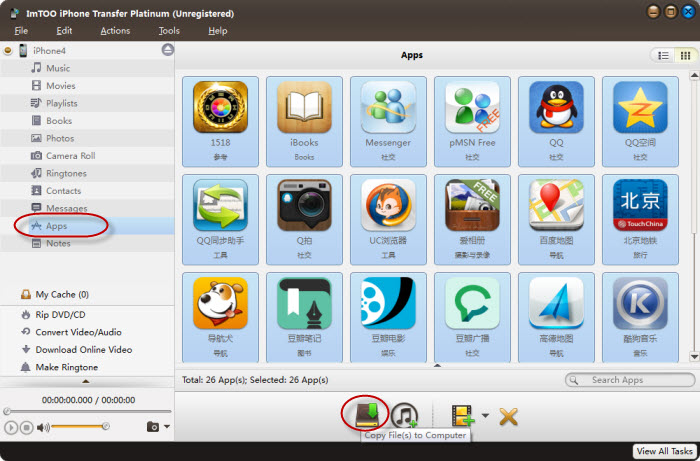Select the pMSN Free app
The width and height of the screenshot is (700, 461).
pyautogui.click(x=472, y=121)
